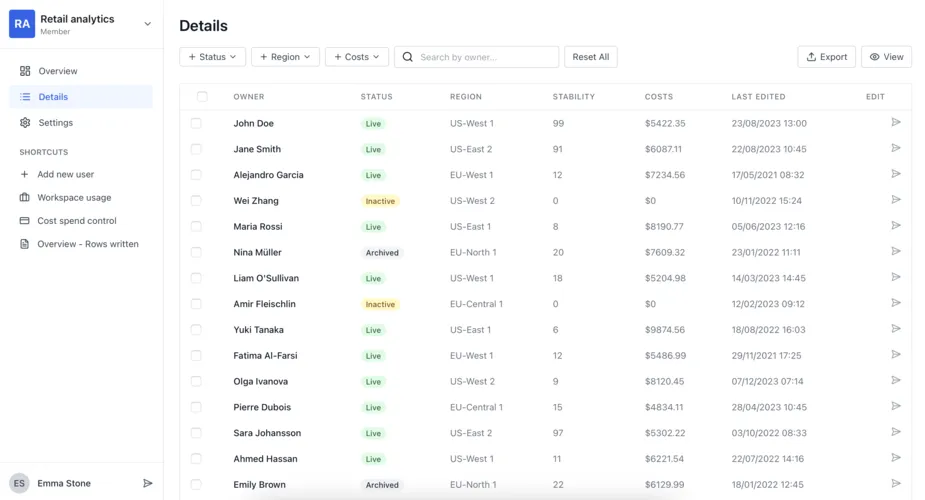
Task: Open Cost spend control shortcut
Action: tap(77, 221)
